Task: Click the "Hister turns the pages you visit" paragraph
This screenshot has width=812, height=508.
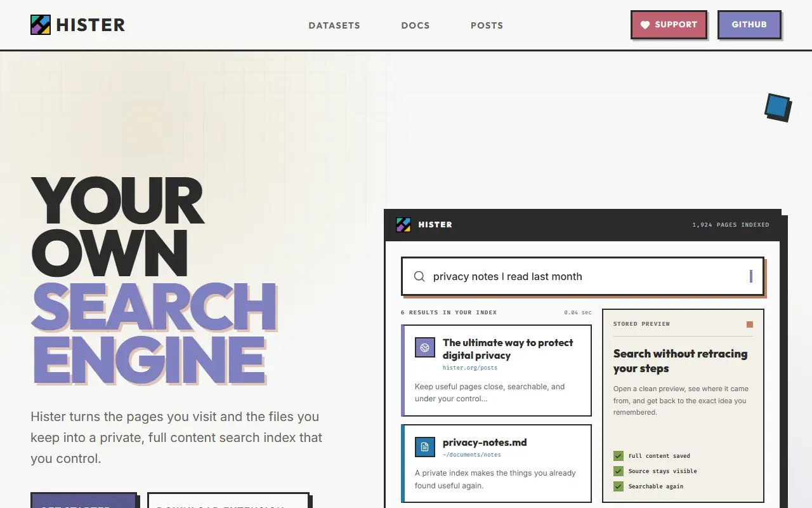Action: 176,438
